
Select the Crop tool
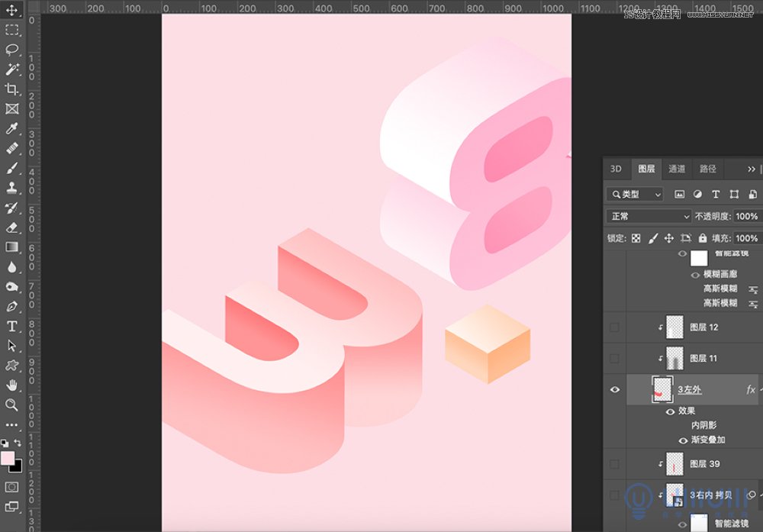pos(12,89)
